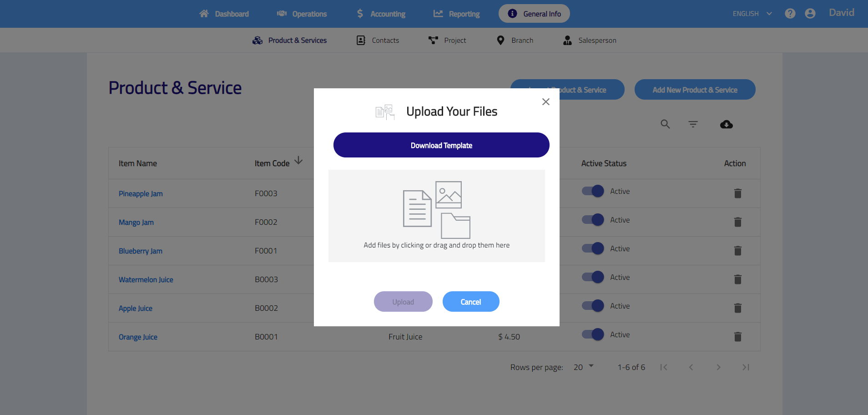The height and width of the screenshot is (415, 868).
Task: Go to the Salesperson tab
Action: coord(590,40)
